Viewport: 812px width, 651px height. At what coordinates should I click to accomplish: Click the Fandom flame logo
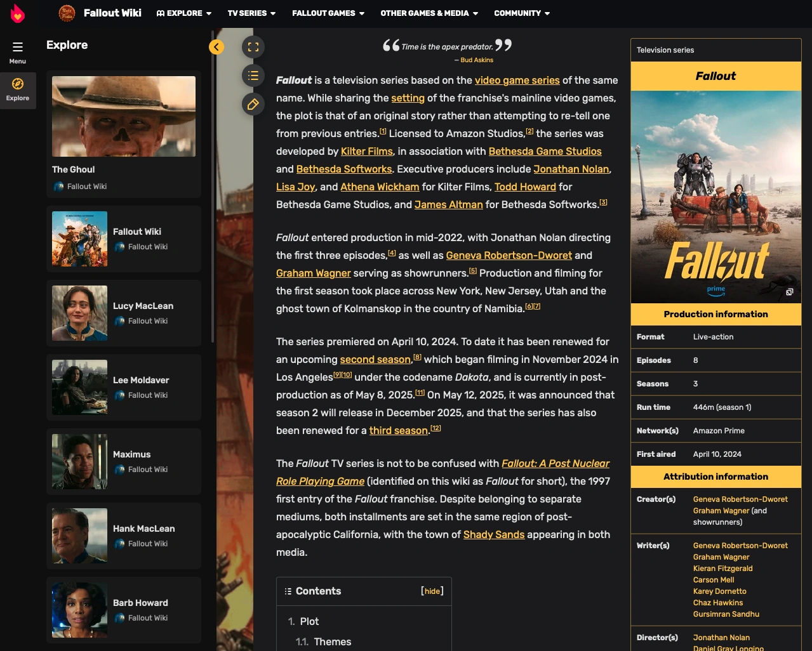[18, 13]
